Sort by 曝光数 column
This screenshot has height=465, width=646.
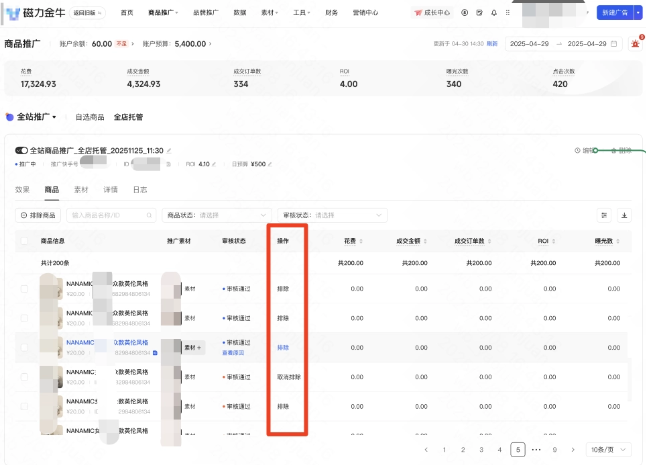(618, 241)
